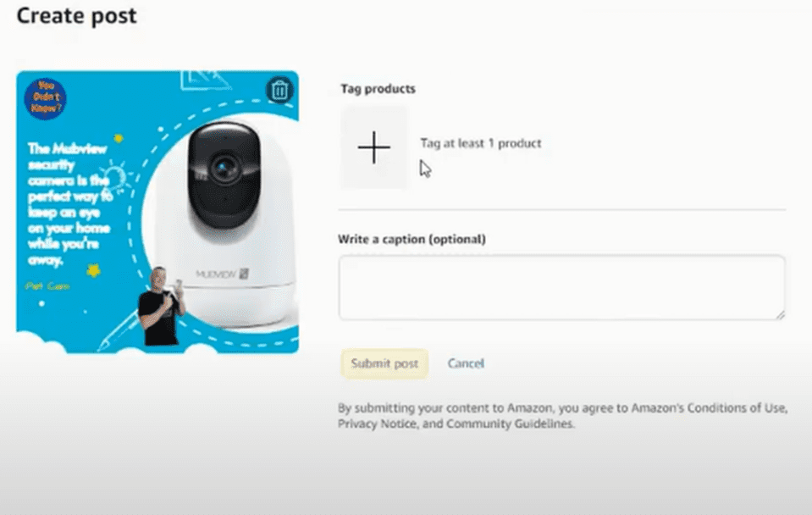This screenshot has height=515, width=812.
Task: Open the Privacy Notice link
Action: click(377, 424)
